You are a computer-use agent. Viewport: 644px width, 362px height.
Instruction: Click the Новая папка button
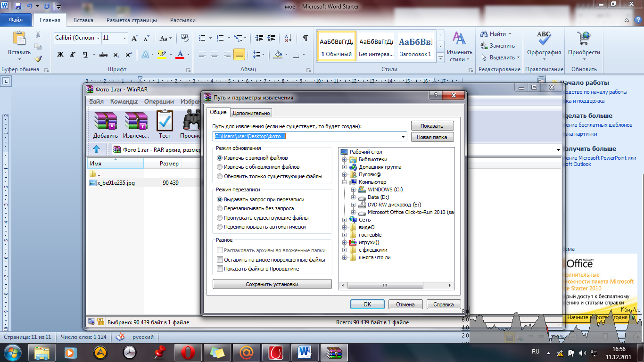coord(432,137)
